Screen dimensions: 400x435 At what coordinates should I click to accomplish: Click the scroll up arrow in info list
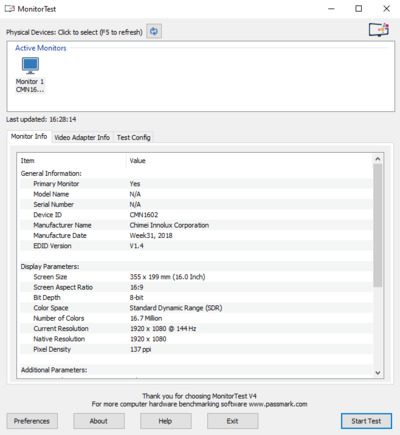pyautogui.click(x=378, y=159)
